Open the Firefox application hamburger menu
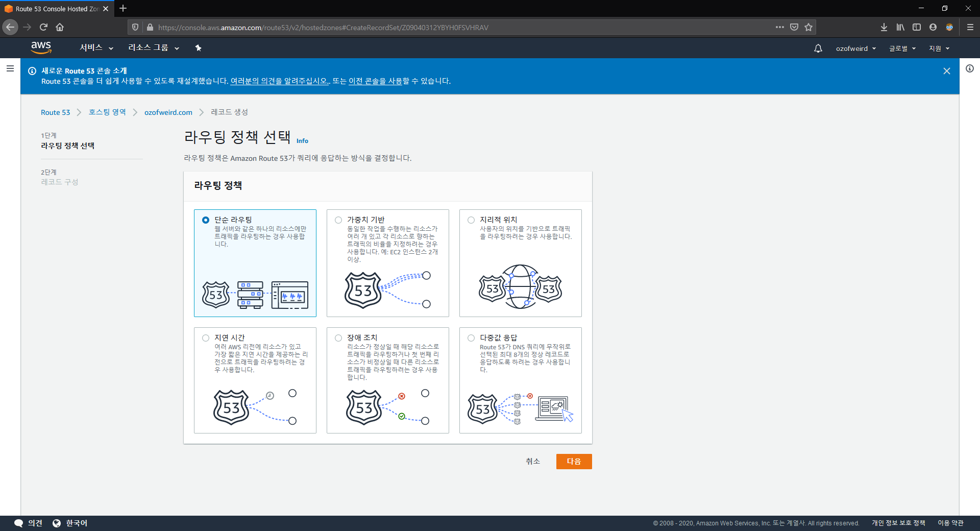This screenshot has height=531, width=980. 970,27
